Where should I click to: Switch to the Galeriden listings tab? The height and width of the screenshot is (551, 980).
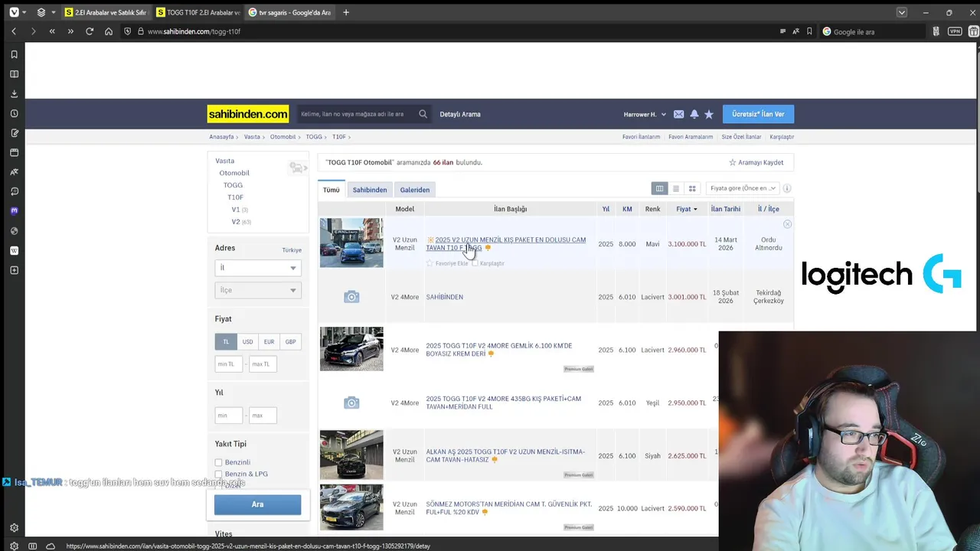(x=415, y=190)
